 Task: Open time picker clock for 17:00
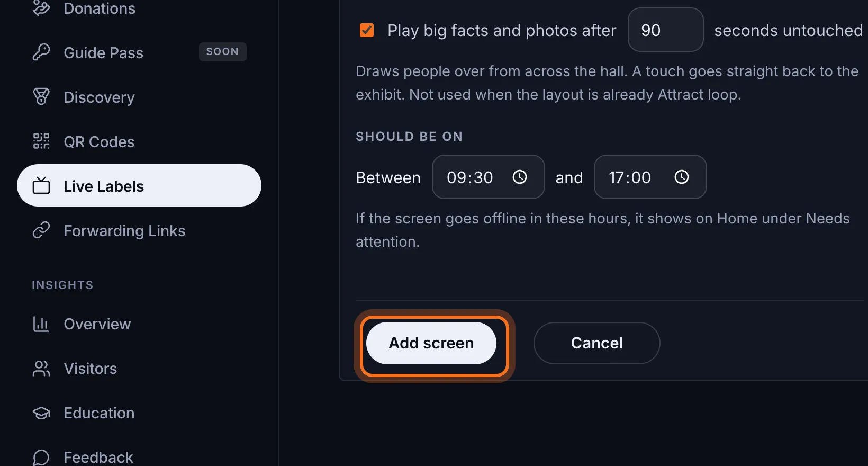click(682, 177)
